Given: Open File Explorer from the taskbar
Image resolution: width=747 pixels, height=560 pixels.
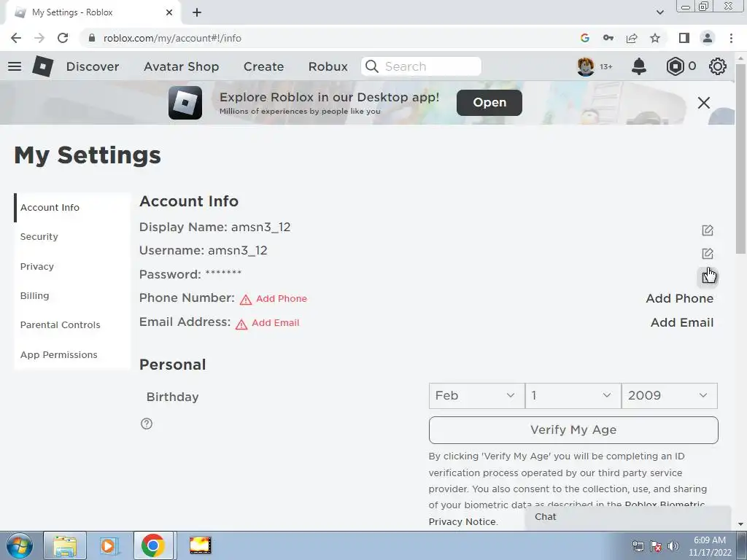Looking at the screenshot, I should (x=65, y=545).
